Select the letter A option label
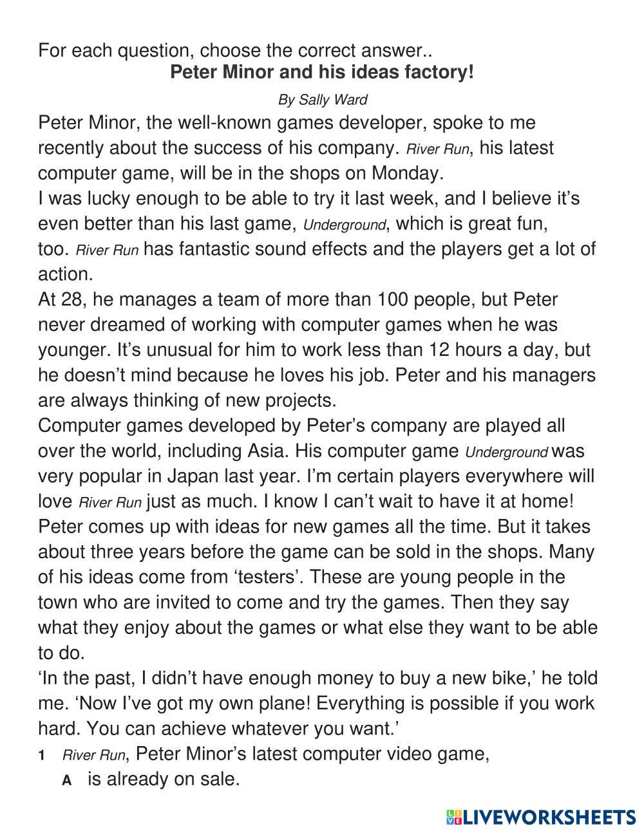The width and height of the screenshot is (644, 833). 66,780
